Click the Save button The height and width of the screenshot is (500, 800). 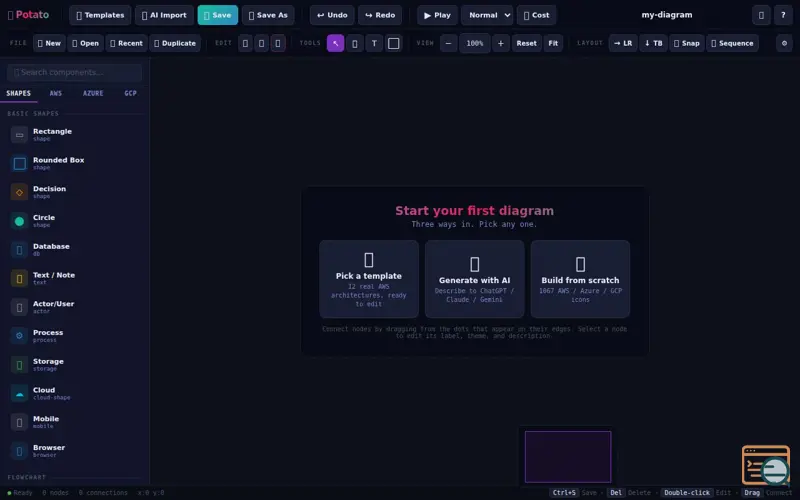tap(218, 15)
